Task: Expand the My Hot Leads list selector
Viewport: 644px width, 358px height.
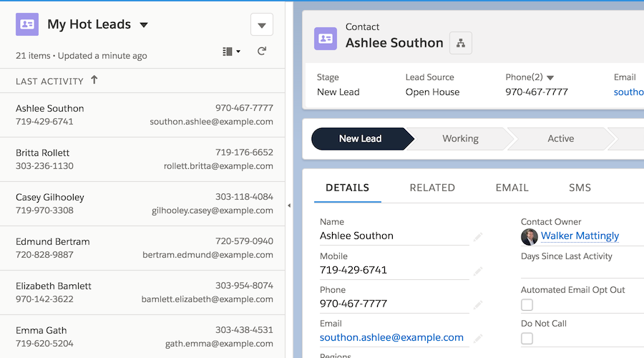Action: point(144,25)
